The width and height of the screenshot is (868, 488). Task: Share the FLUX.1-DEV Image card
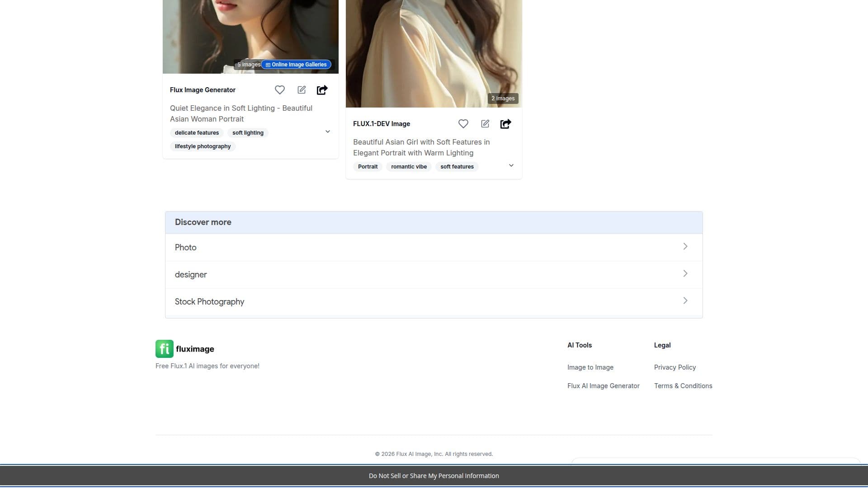point(505,124)
